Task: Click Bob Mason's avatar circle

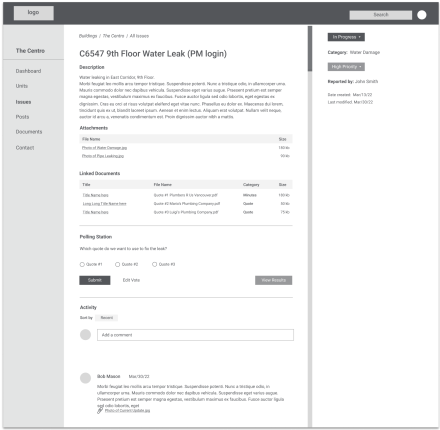Action: [85, 378]
